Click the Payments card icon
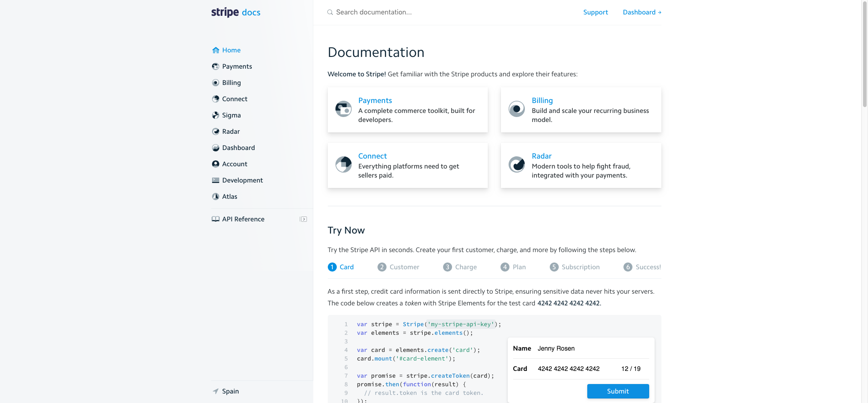The image size is (868, 403). 344,109
